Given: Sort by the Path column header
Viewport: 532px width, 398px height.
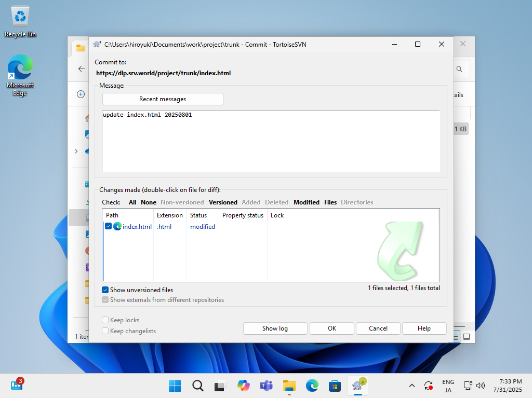Looking at the screenshot, I should [128, 215].
